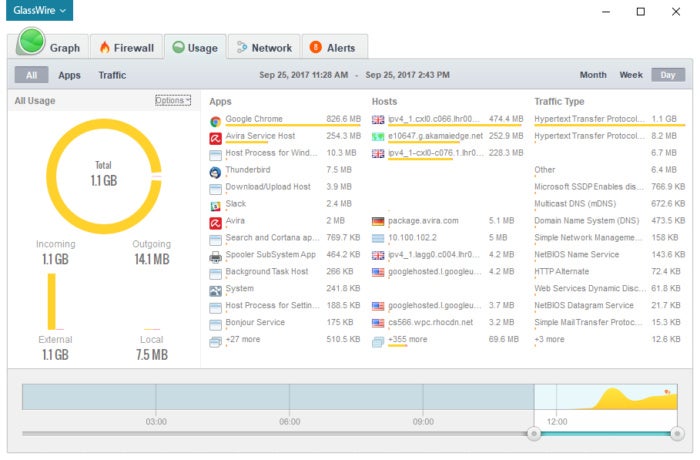Click the left timeline range slider handle

[x=533, y=433]
